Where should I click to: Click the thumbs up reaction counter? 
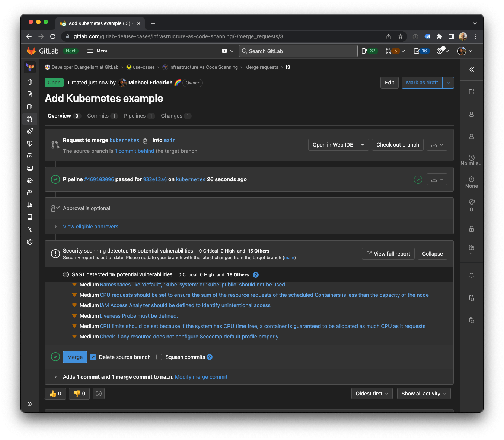55,393
